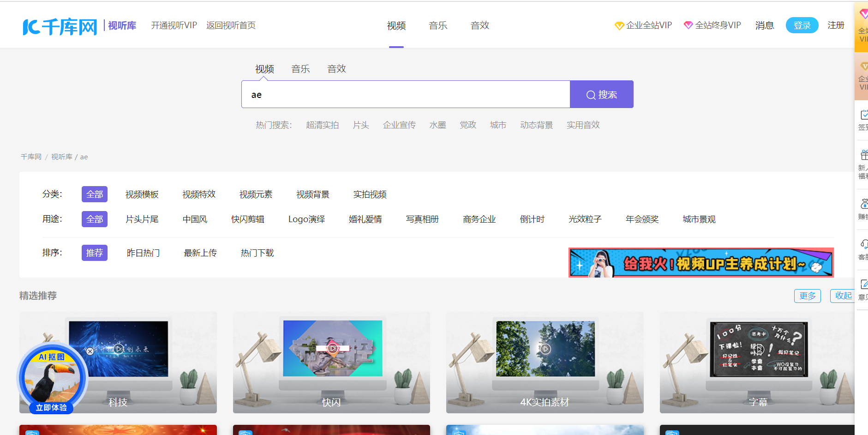Screen dimensions: 868x435
Task: Click the magnifier icon in search button
Action: tap(591, 95)
